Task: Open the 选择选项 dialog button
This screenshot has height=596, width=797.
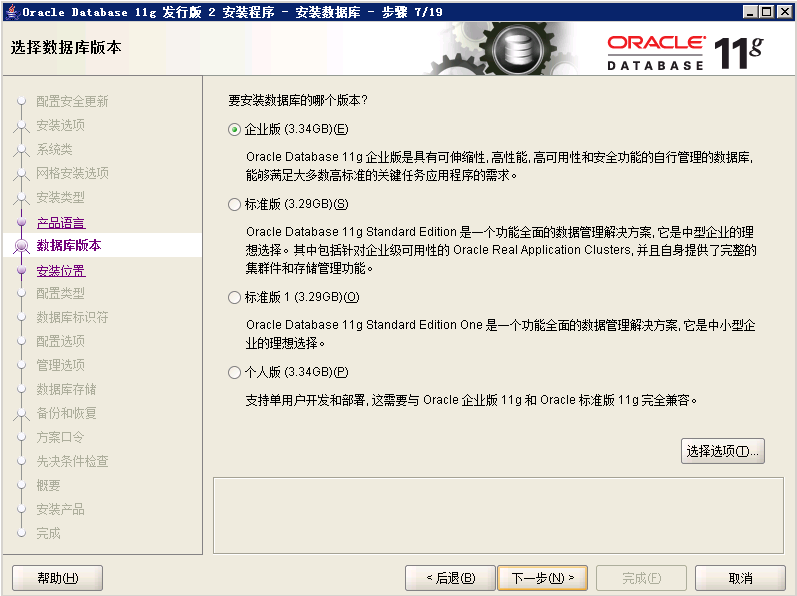Action: pos(722,451)
